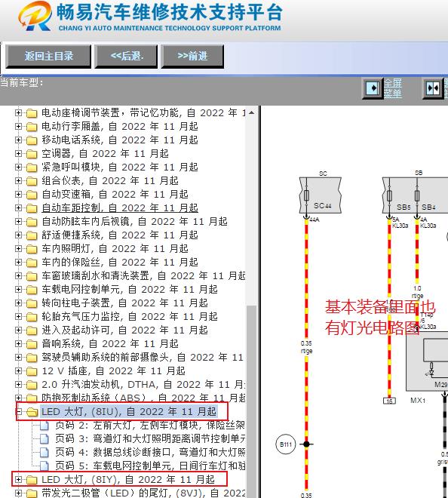This screenshot has height=498, width=448.
Task: Click the 页码 5 document icon
Action: tap(44, 466)
